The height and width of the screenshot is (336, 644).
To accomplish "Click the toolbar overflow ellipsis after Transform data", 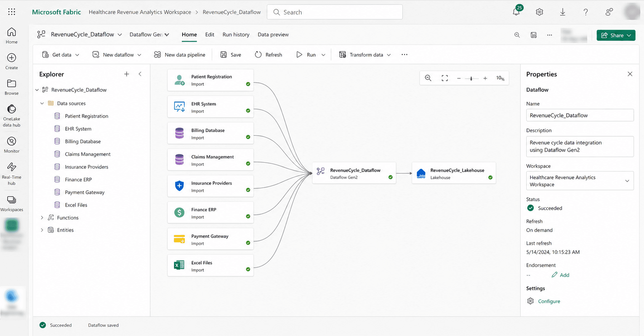I will 404,54.
